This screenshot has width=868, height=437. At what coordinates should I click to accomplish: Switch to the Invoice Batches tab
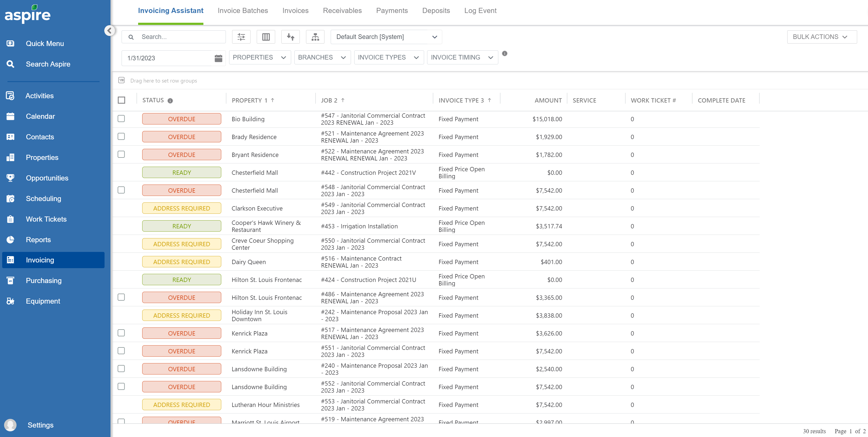[x=243, y=11]
